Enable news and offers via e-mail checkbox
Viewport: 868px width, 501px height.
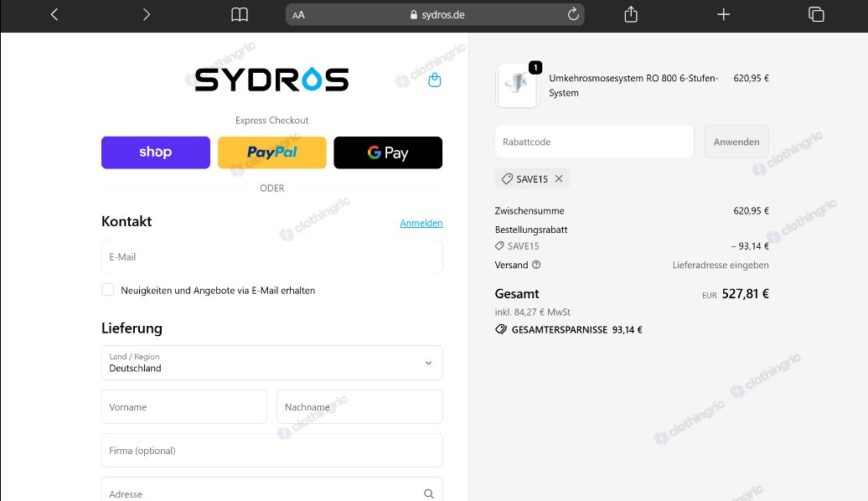click(108, 290)
